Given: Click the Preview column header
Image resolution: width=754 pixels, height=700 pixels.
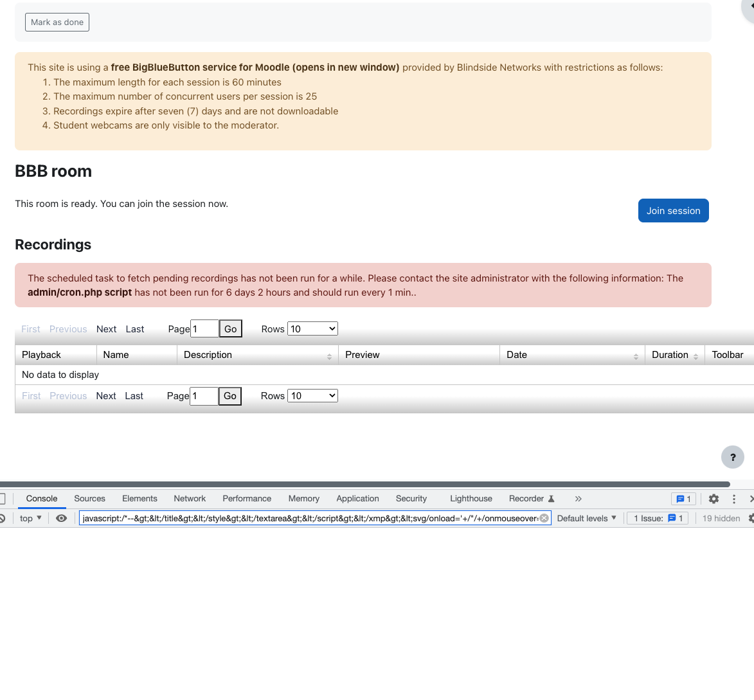Looking at the screenshot, I should [x=419, y=355].
